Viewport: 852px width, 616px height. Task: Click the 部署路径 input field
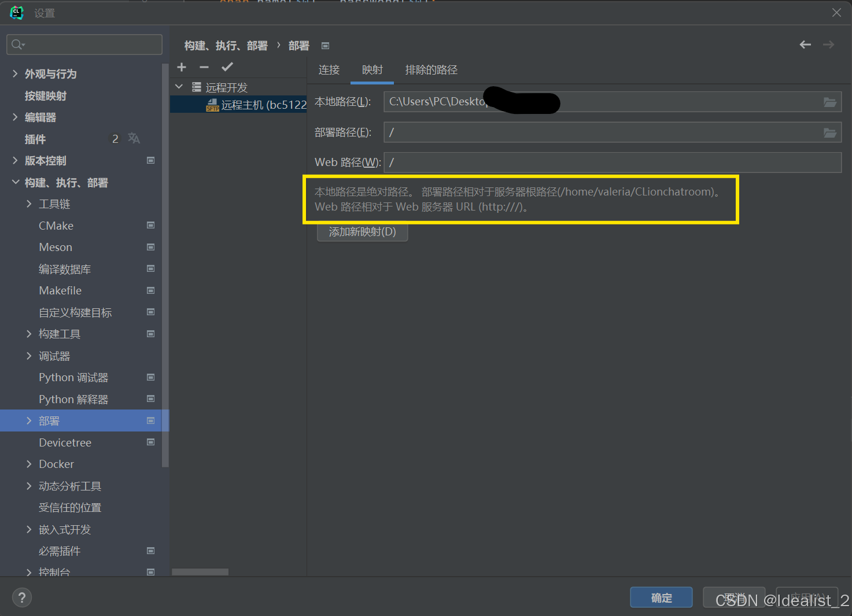[613, 132]
